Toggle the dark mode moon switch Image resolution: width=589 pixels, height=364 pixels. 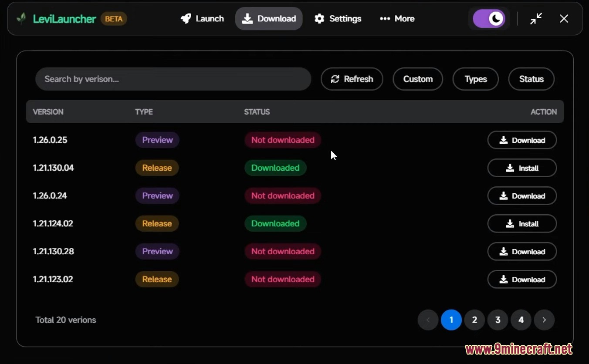(x=489, y=19)
